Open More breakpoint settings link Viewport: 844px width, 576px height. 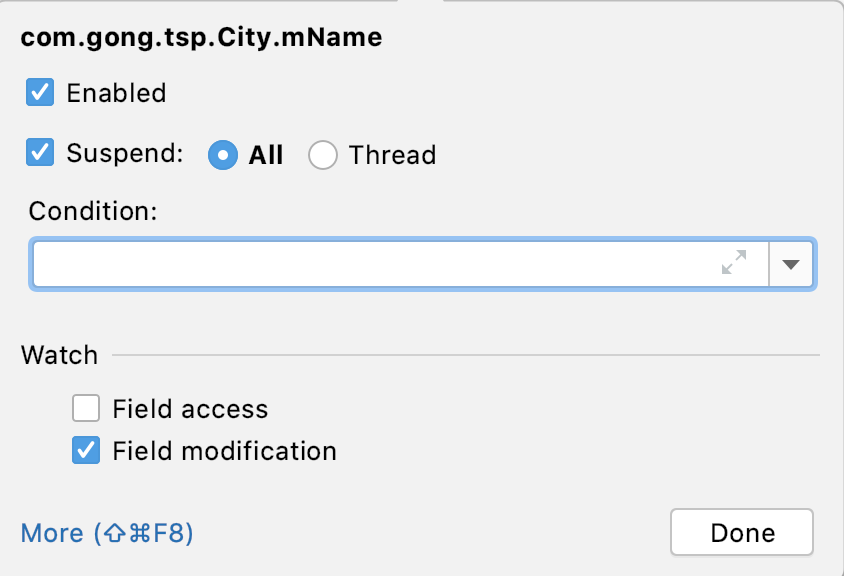[107, 533]
